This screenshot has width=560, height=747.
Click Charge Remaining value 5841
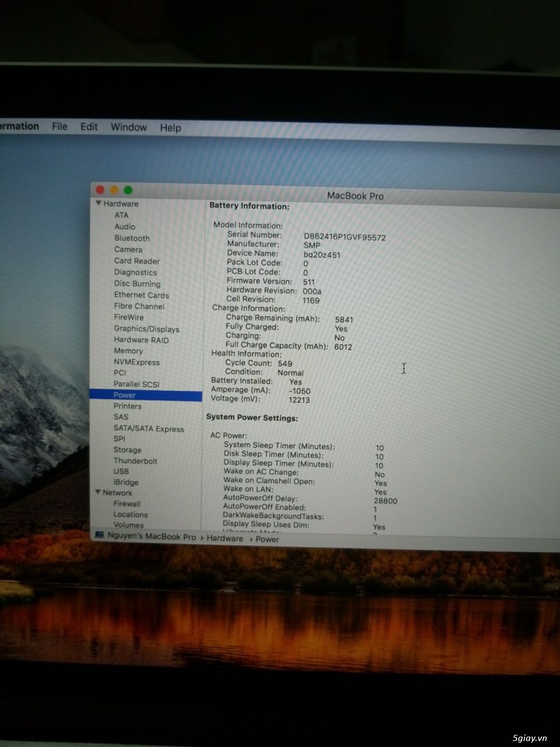pos(344,320)
